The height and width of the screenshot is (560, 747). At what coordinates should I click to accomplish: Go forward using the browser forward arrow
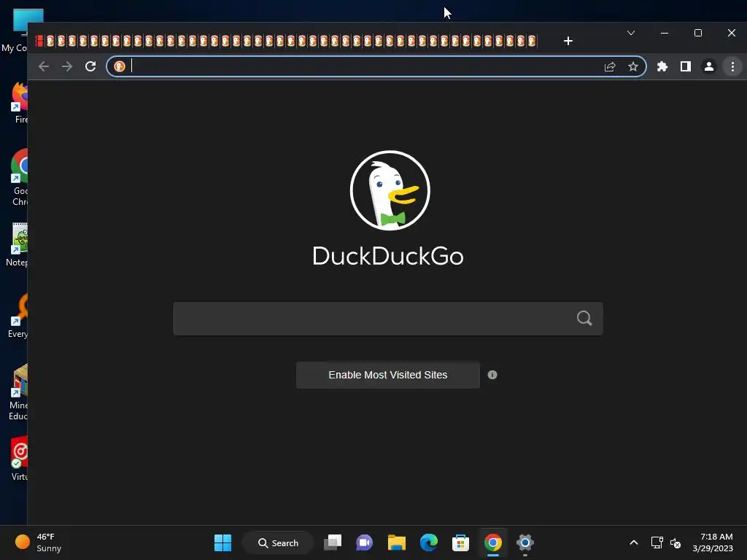pyautogui.click(x=67, y=66)
